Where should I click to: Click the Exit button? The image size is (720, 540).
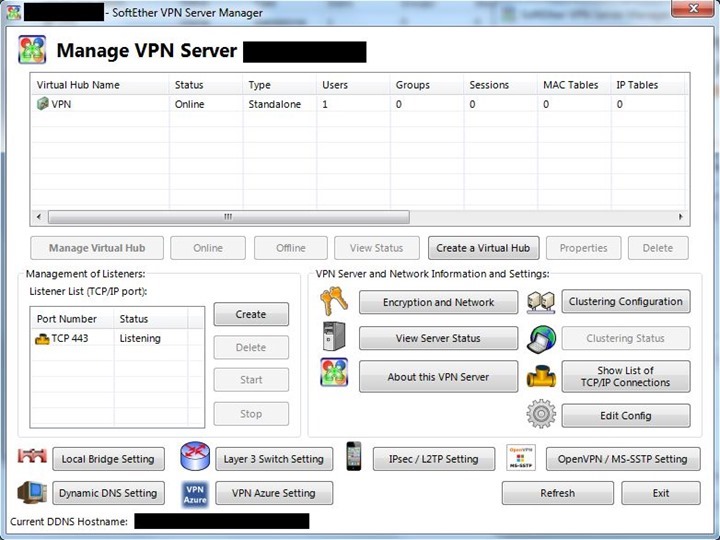coord(661,493)
